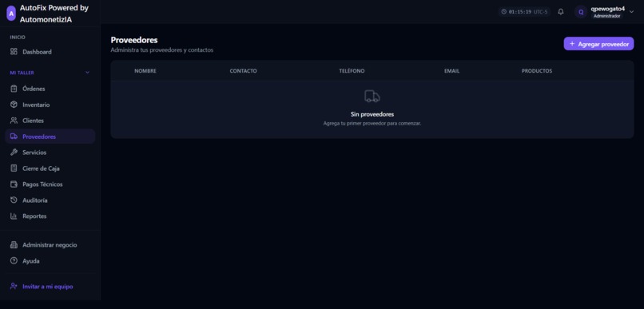Click the Invitar a mi equipo user-plus icon

[x=14, y=287]
